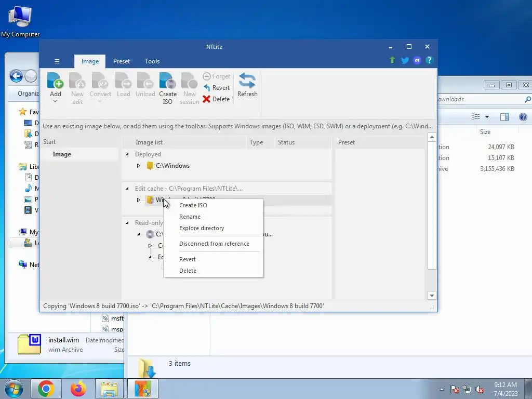The width and height of the screenshot is (532, 399).
Task: Expand the C:\Windows tree node
Action: (138, 166)
